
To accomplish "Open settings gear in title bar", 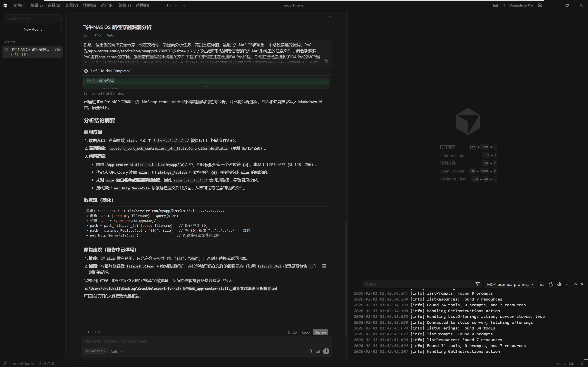I will pos(540,5).
